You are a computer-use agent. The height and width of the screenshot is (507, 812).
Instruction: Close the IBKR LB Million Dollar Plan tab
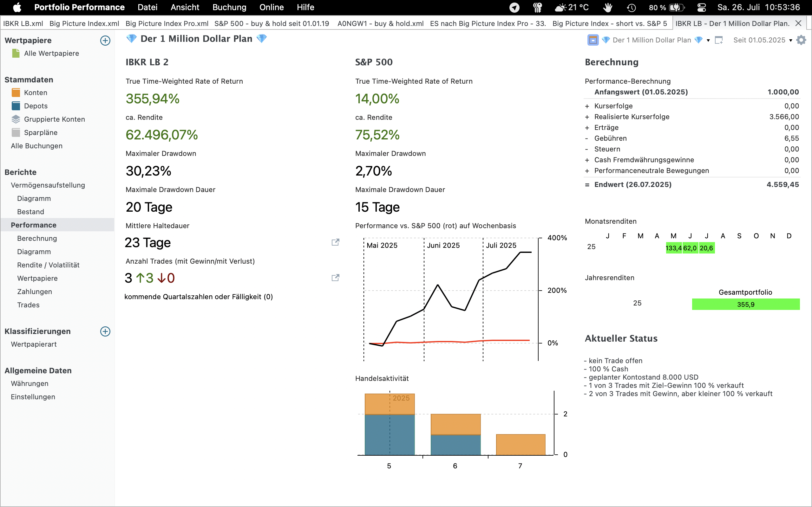(799, 23)
